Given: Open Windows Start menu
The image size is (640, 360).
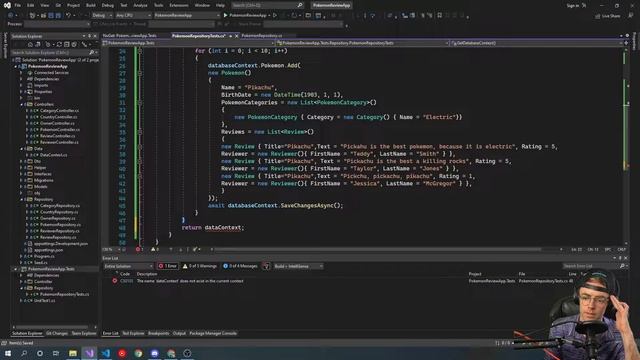Looking at the screenshot, I should [x=8, y=353].
